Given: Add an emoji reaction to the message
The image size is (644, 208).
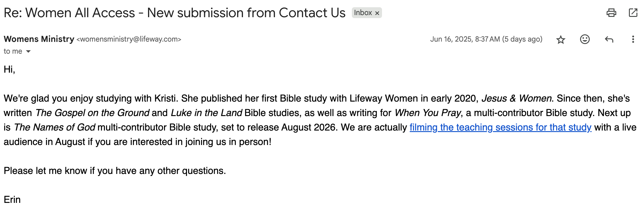Looking at the screenshot, I should (x=585, y=39).
